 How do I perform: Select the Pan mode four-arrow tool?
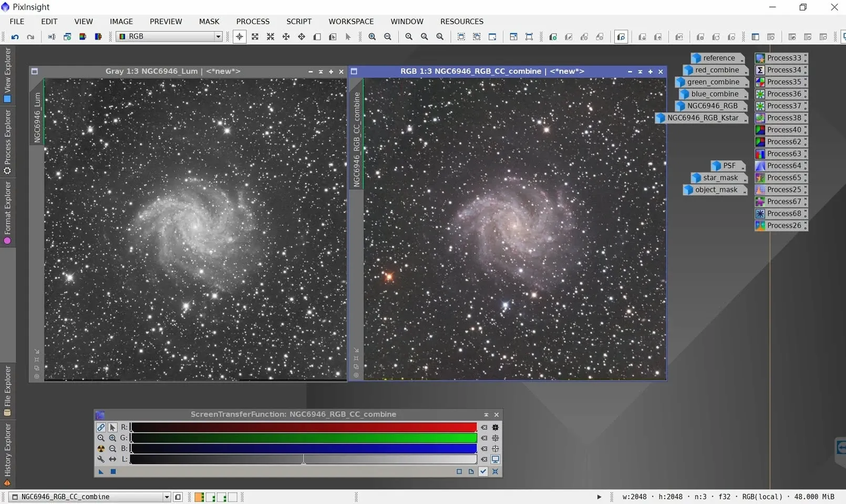[x=302, y=37]
